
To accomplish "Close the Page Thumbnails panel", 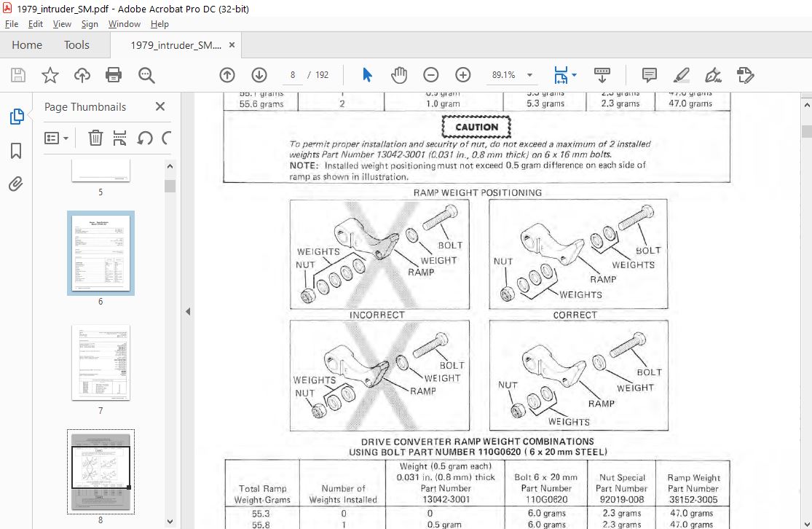I will point(160,106).
